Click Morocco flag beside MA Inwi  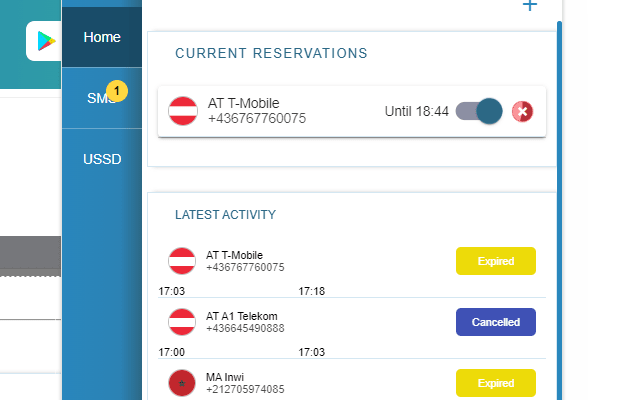182,383
